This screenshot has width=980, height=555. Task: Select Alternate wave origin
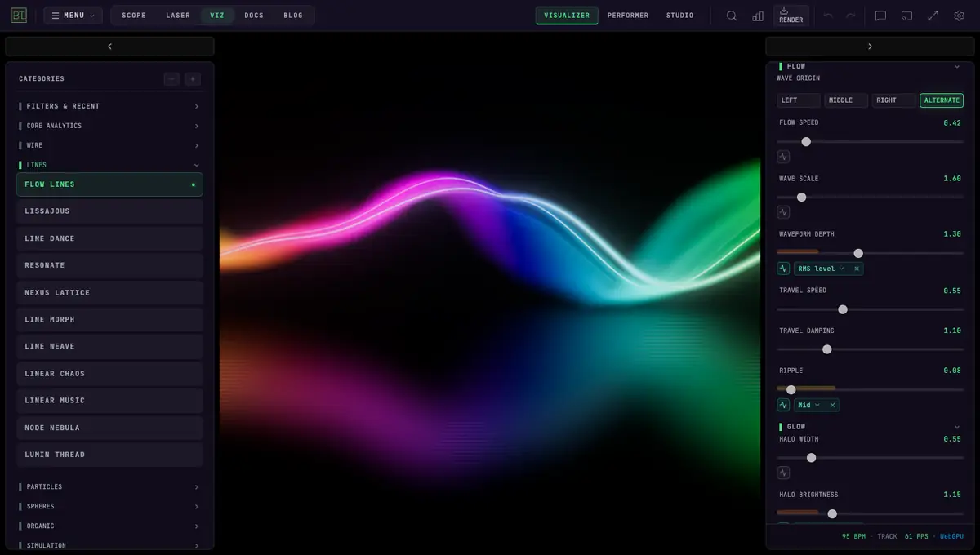[x=942, y=100]
